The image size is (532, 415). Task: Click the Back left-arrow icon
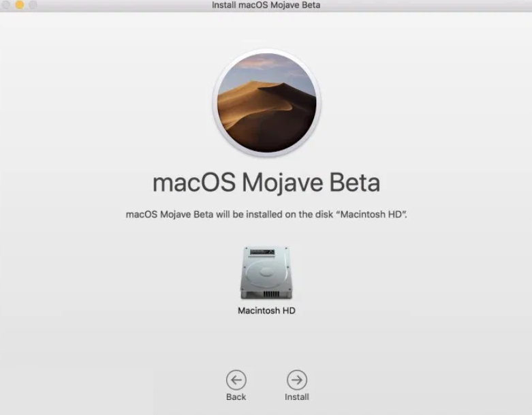click(x=236, y=380)
